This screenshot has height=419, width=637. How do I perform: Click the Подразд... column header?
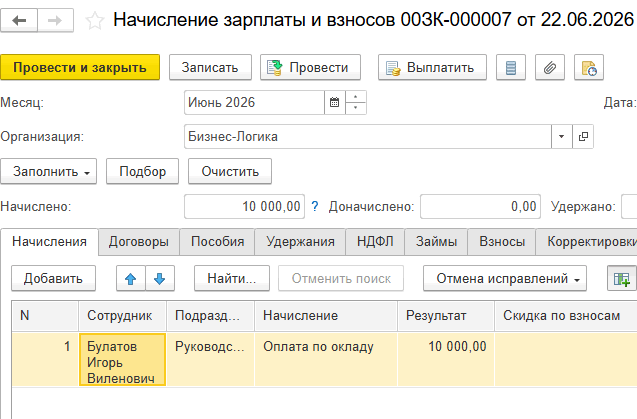coord(210,316)
